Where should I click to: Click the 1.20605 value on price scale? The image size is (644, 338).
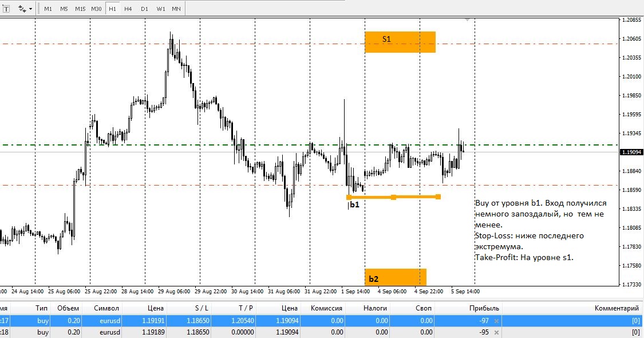[x=631, y=38]
